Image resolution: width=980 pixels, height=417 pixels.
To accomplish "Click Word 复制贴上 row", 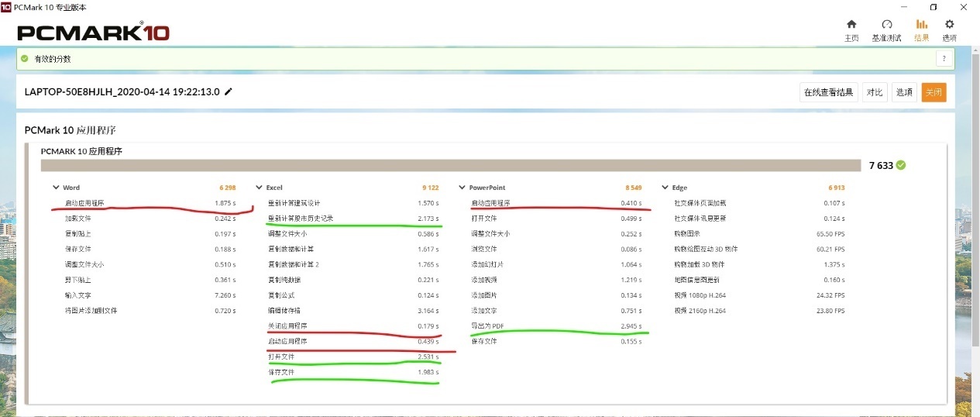I will [150, 234].
